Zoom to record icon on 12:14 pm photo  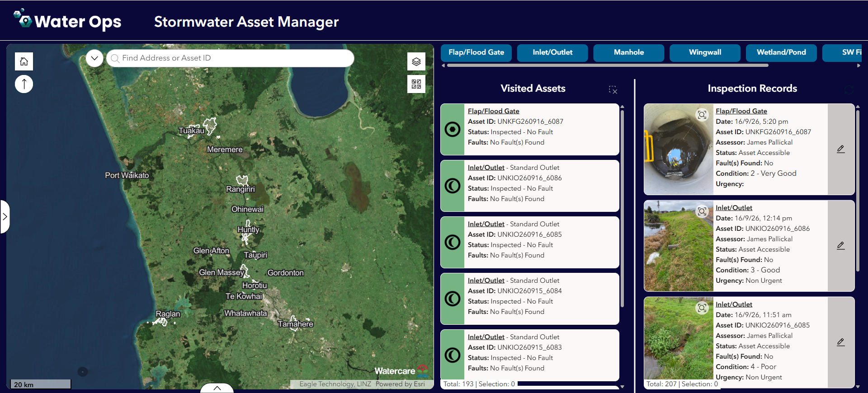[702, 211]
